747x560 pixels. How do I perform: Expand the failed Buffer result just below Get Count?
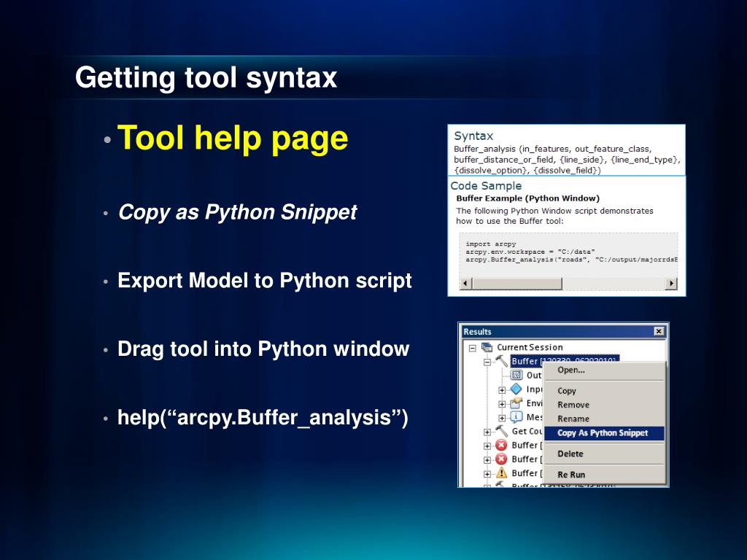pos(487,446)
